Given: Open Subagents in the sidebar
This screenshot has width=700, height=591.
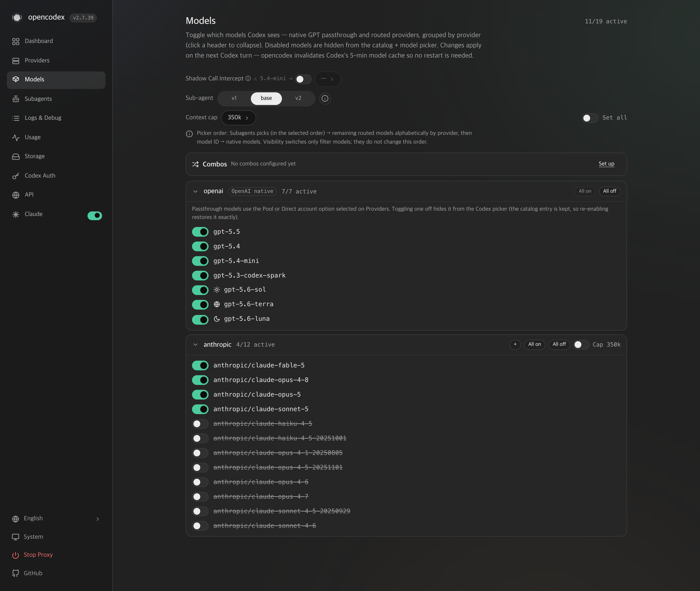Looking at the screenshot, I should point(56,99).
